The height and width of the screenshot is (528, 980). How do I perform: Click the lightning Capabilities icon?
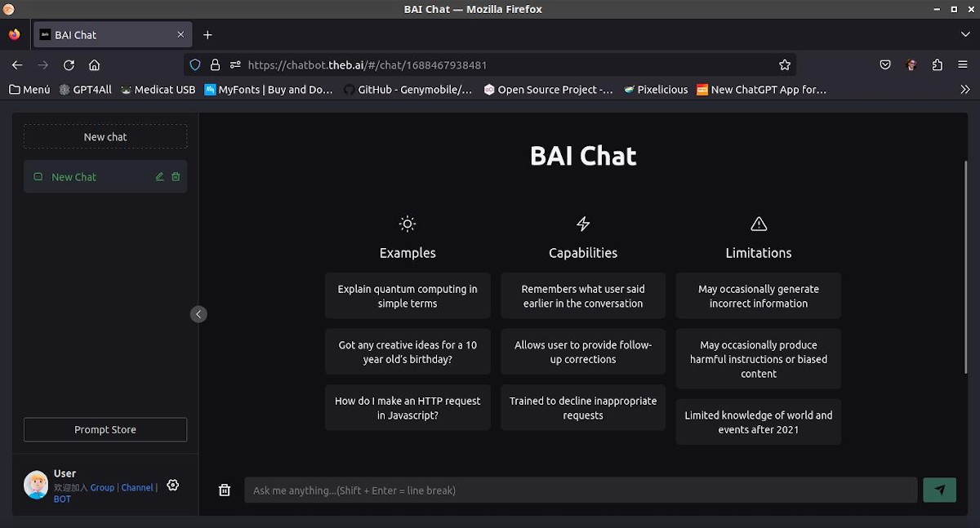point(583,224)
